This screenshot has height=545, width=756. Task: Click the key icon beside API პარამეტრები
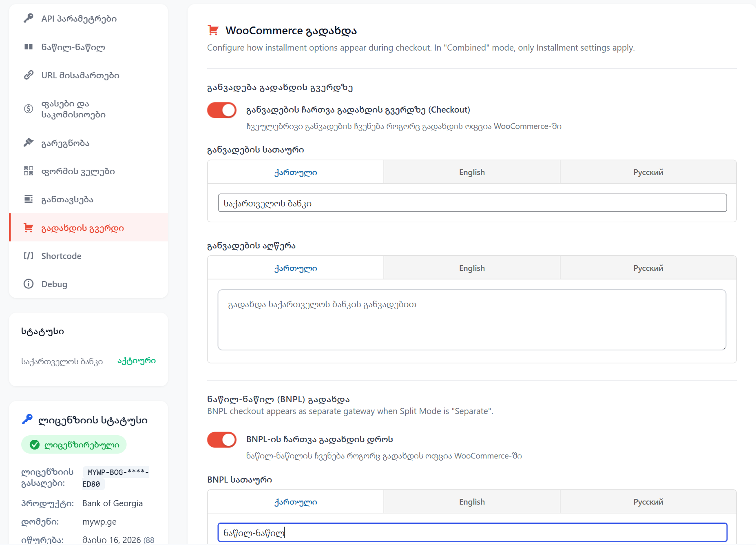[x=28, y=18]
